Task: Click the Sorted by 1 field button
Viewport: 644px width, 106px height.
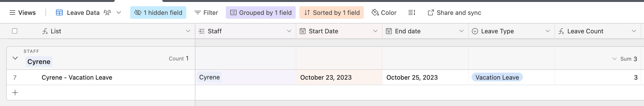Action: [x=332, y=12]
